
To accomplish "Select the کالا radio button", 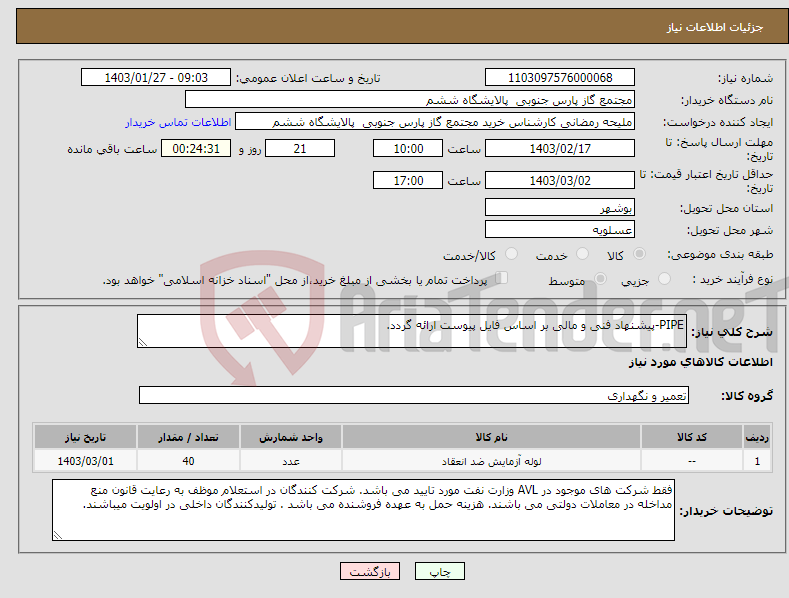I will (640, 254).
